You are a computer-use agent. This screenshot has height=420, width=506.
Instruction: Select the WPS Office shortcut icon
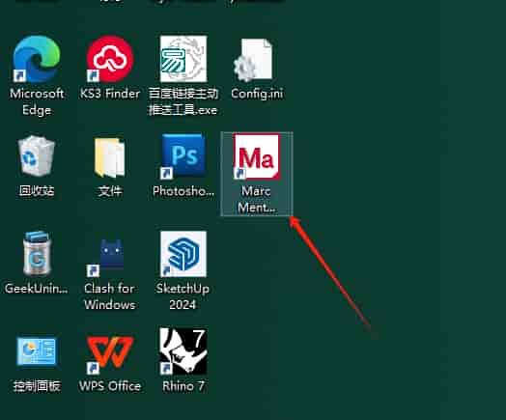pyautogui.click(x=110, y=354)
